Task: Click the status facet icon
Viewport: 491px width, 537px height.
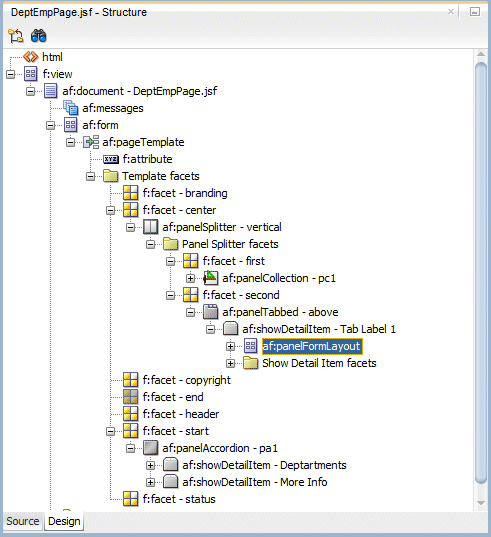Action: 130,499
